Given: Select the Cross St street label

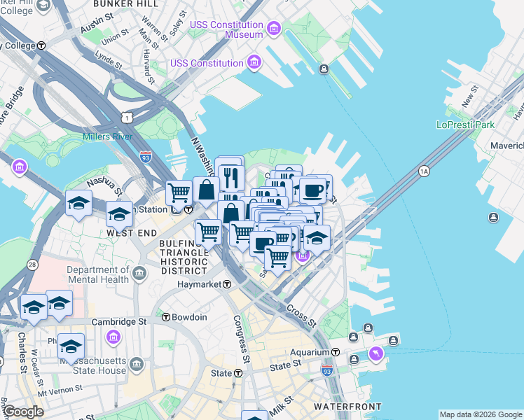Looking at the screenshot, I should click(x=301, y=316).
